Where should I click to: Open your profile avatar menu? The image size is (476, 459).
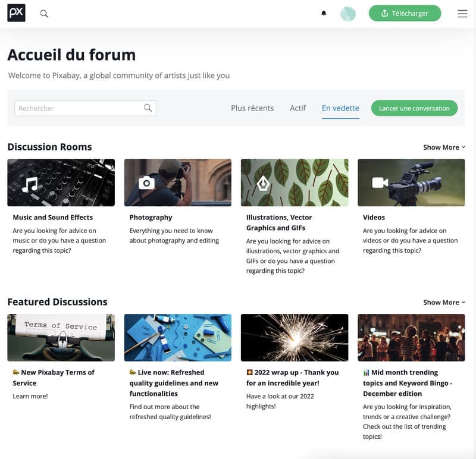[348, 12]
